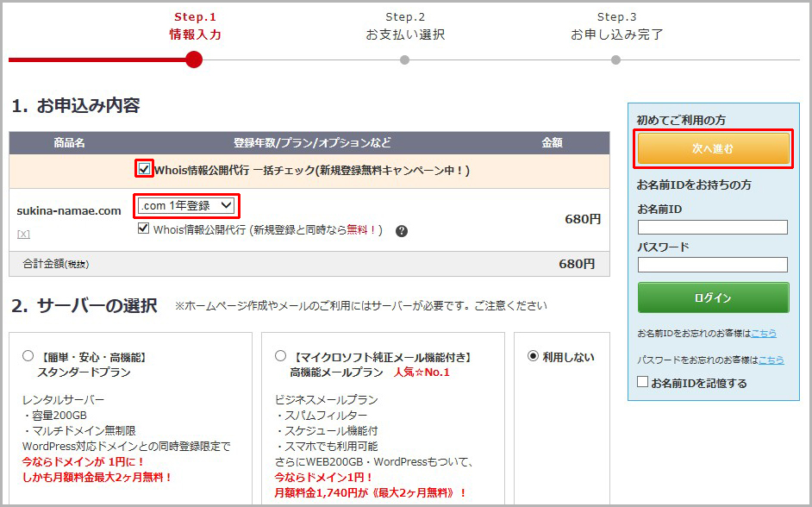Click the Step.1 情報入力 step label
Viewport: 812px width, 507px height.
tap(195, 27)
